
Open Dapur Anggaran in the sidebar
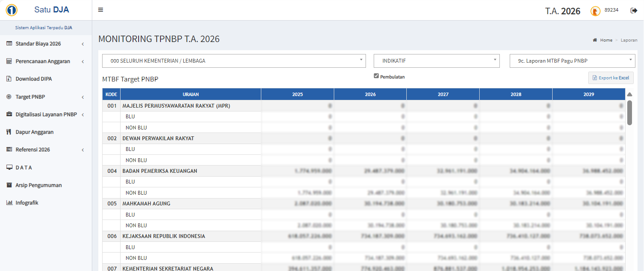(x=34, y=132)
